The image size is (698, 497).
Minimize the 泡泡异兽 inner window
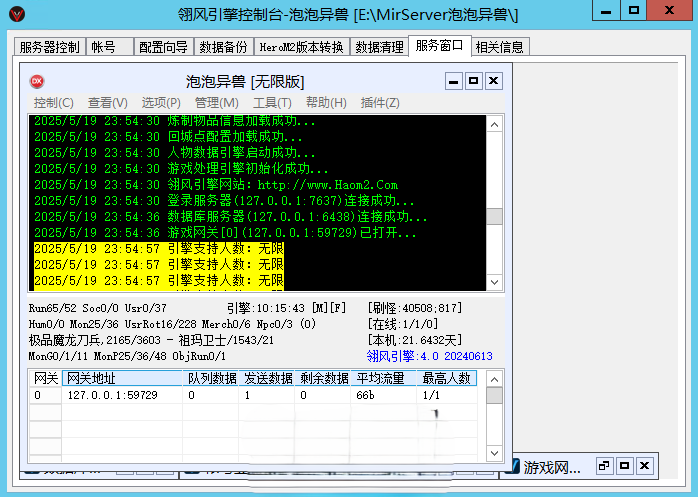[x=453, y=81]
